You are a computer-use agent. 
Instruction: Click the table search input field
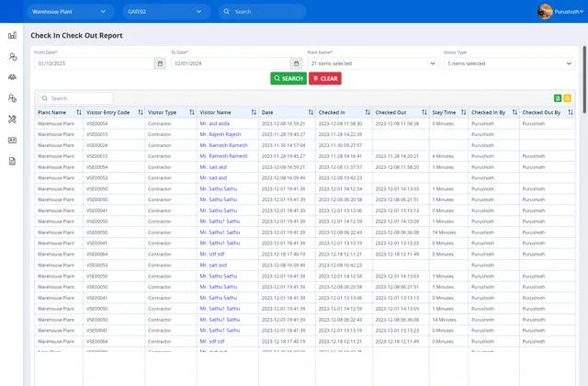coord(76,97)
